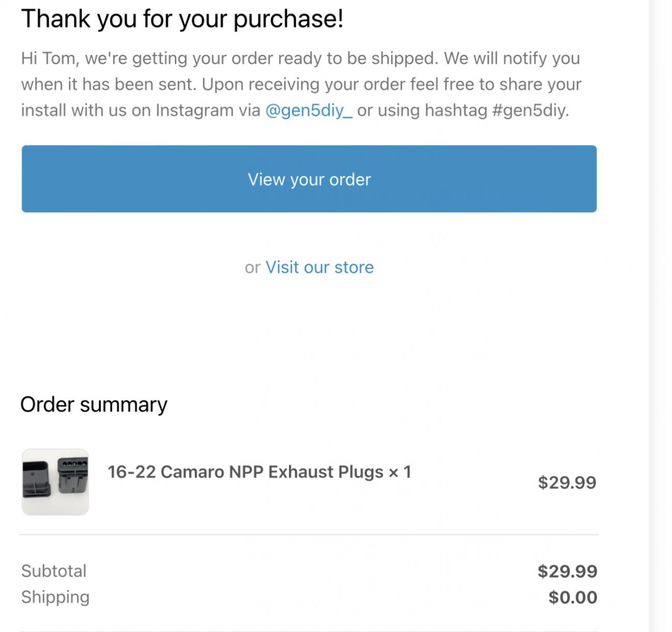Click 'We will notify you' in the message
The height and width of the screenshot is (632, 672).
coord(511,58)
